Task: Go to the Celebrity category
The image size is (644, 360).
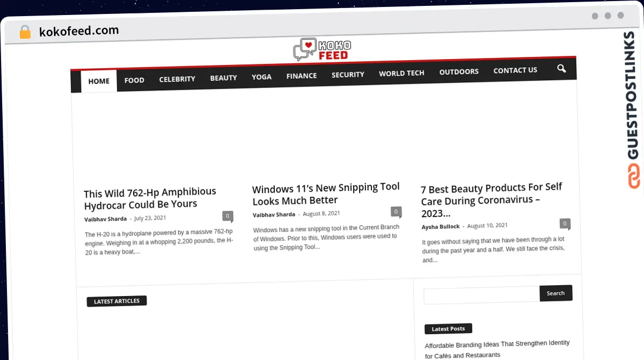Action: coord(177,79)
